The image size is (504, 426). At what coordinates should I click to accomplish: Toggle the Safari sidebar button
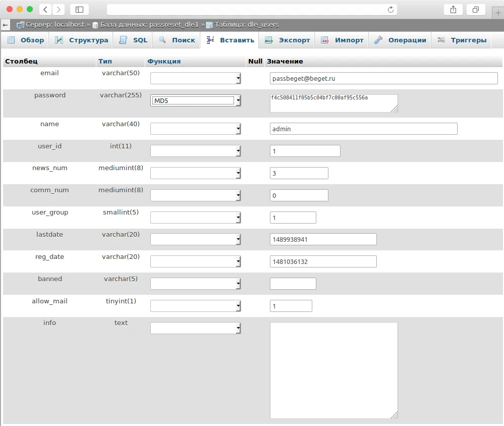[x=80, y=10]
